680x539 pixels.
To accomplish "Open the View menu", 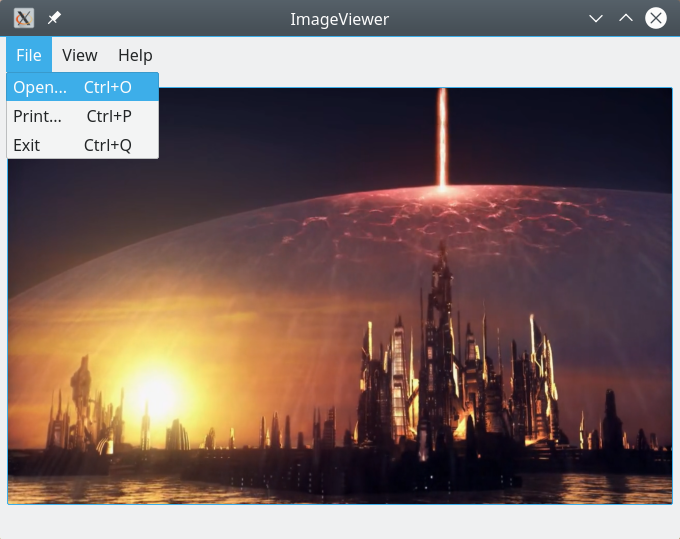I will (x=80, y=55).
